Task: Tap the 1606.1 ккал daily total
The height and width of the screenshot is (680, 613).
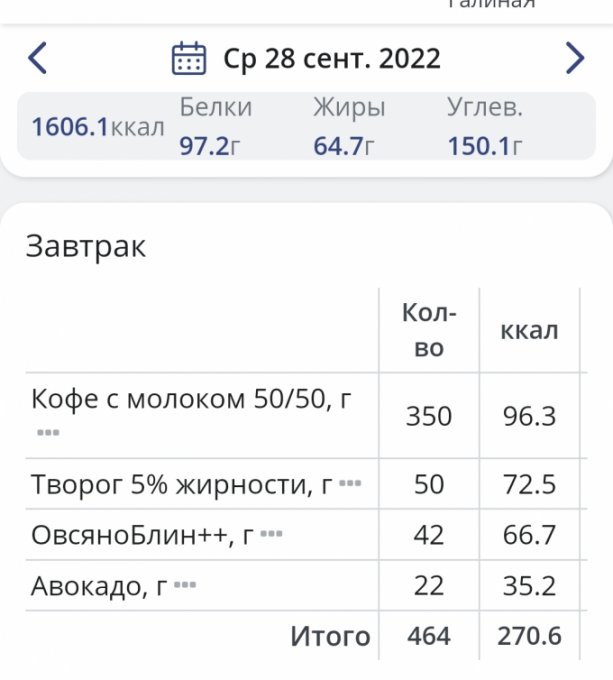Action: 97,127
